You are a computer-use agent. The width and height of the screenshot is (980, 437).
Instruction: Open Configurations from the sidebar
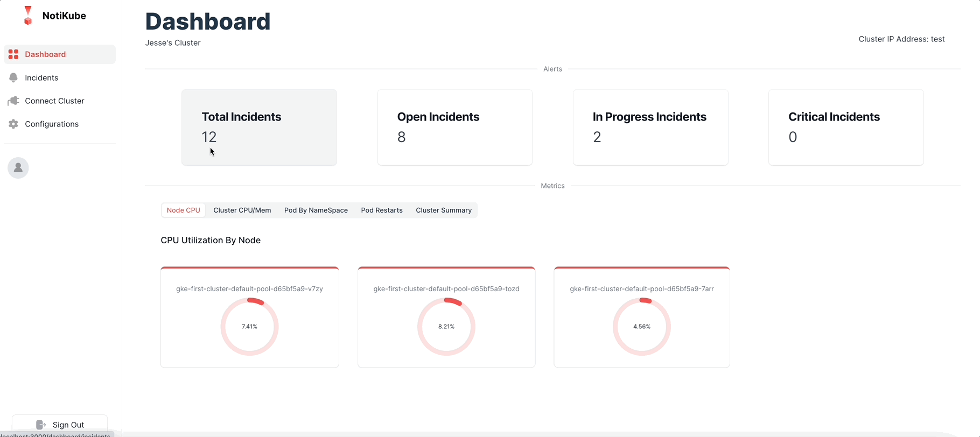[60, 124]
